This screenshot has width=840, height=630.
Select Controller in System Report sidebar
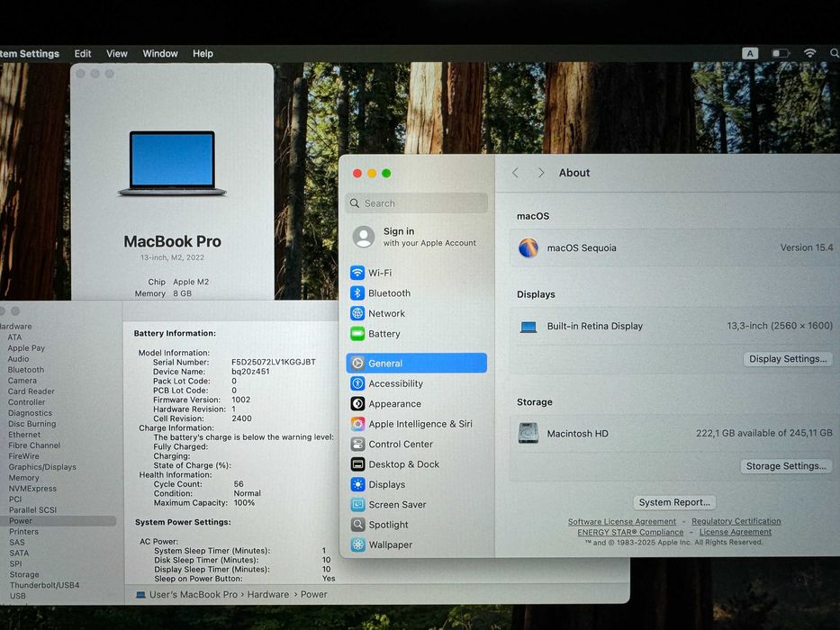(x=26, y=401)
